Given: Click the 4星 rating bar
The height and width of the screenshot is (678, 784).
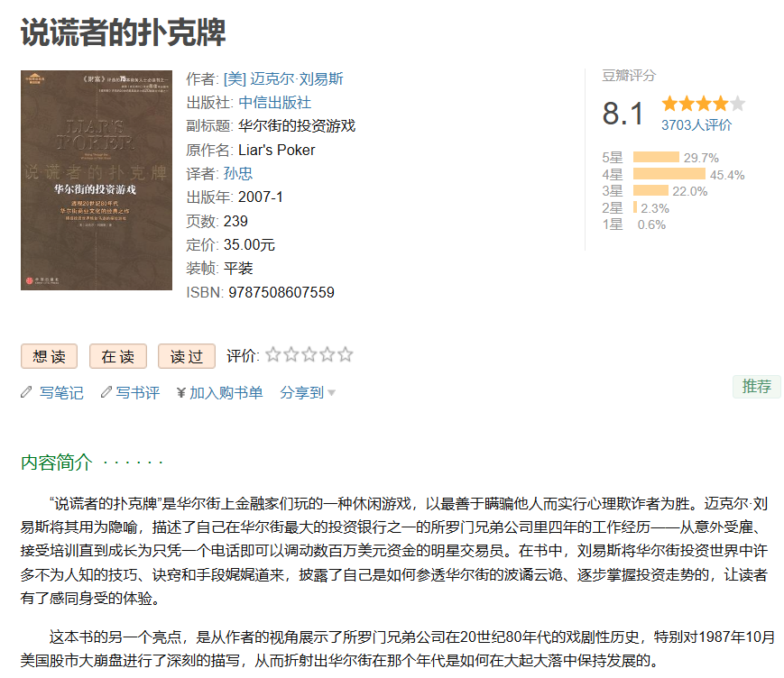Looking at the screenshot, I should coord(669,174).
